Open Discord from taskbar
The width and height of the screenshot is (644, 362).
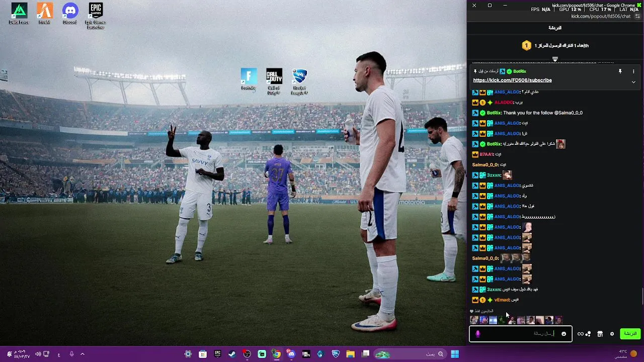tap(291, 354)
